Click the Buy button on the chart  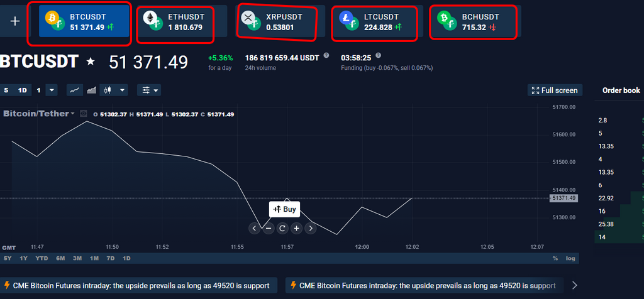point(285,209)
